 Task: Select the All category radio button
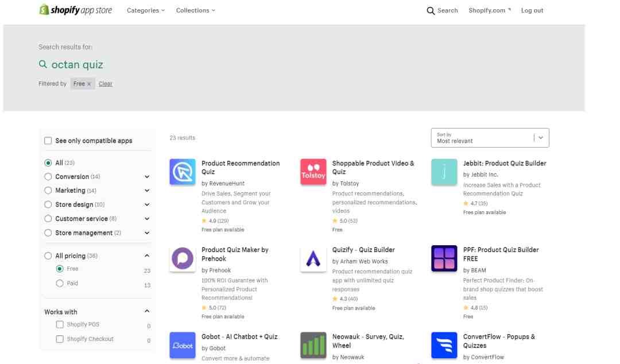(x=48, y=162)
